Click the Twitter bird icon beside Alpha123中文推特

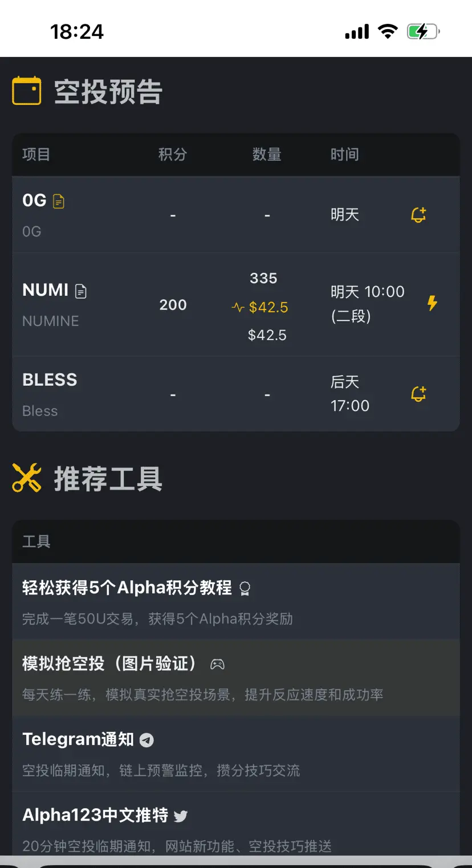pos(181,816)
